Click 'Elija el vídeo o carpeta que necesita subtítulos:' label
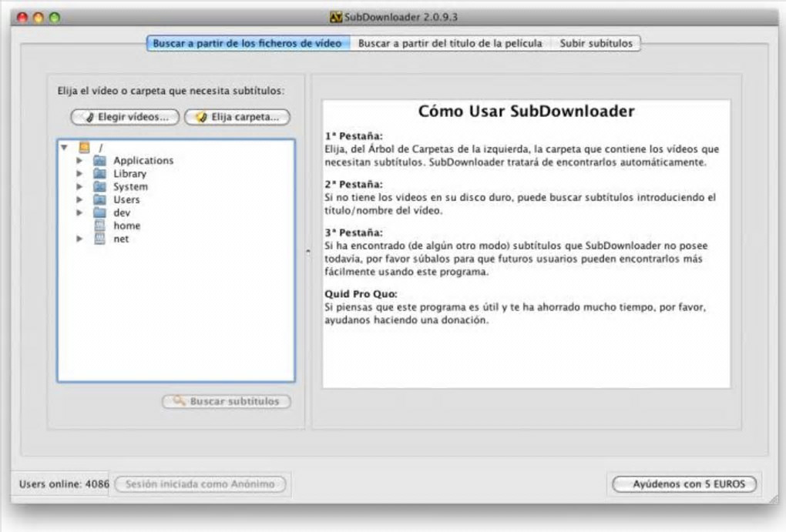The height and width of the screenshot is (532, 786). (171, 91)
